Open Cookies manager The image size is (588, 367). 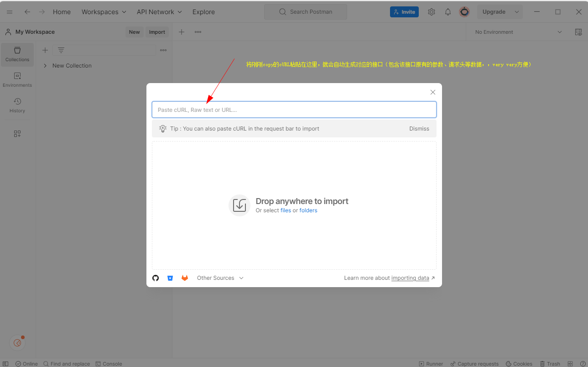[x=519, y=364]
